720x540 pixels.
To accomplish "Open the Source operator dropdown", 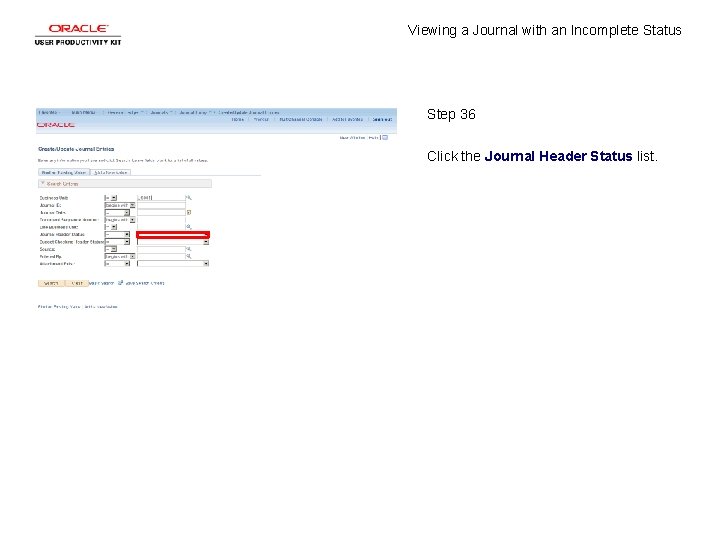I will point(111,249).
